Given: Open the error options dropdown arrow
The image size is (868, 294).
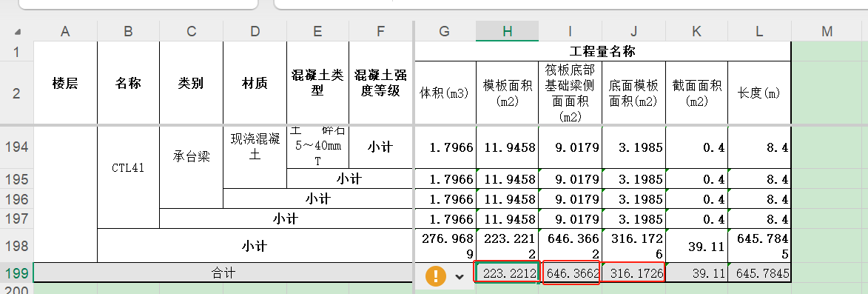Looking at the screenshot, I should (x=459, y=276).
